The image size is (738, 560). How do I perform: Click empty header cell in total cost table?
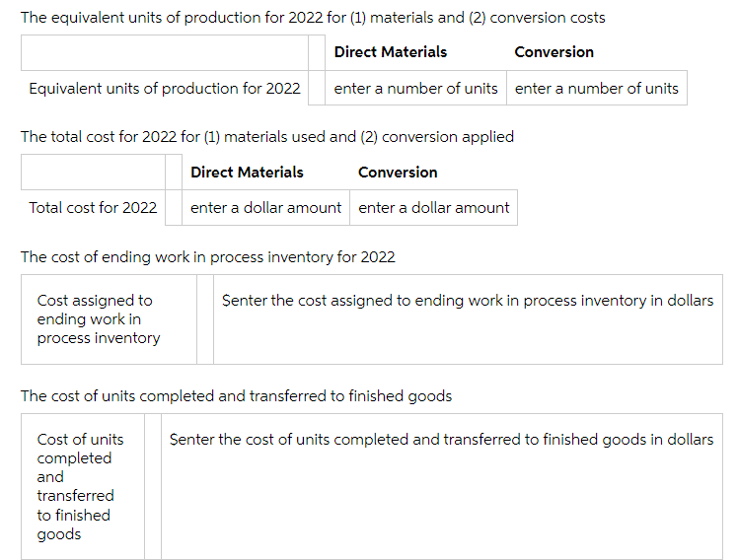[x=93, y=173]
